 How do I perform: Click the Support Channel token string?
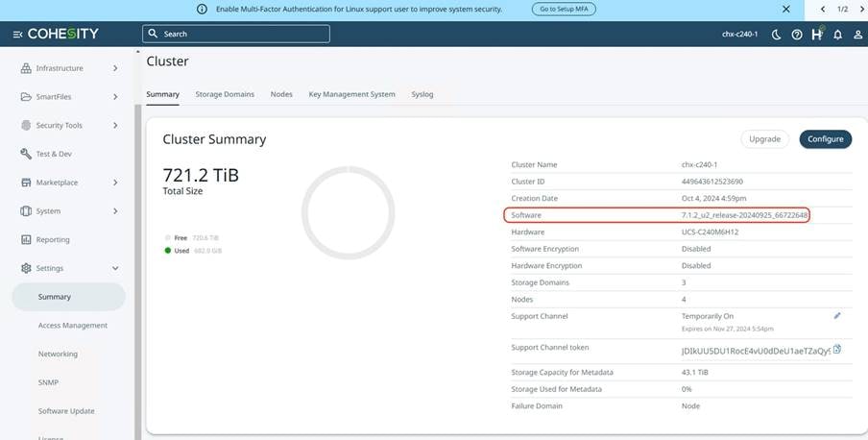tap(756, 351)
